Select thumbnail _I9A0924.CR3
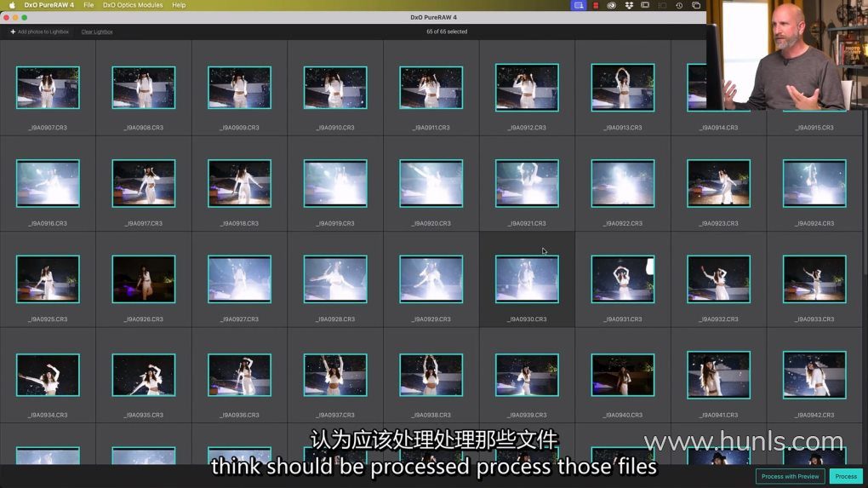This screenshot has width=868, height=488. pos(814,183)
